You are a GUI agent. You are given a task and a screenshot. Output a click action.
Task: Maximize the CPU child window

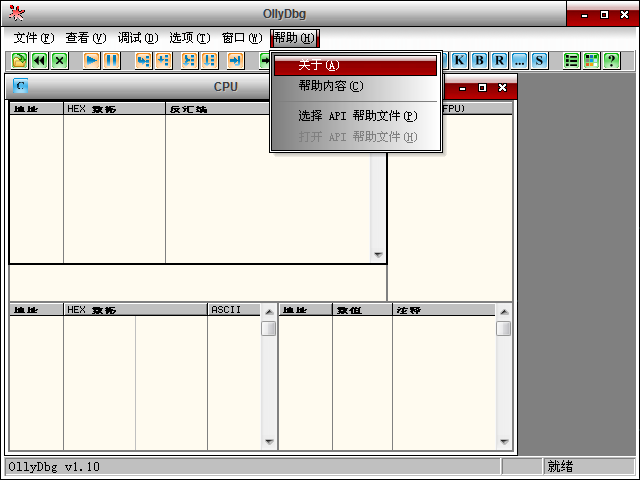tap(482, 87)
